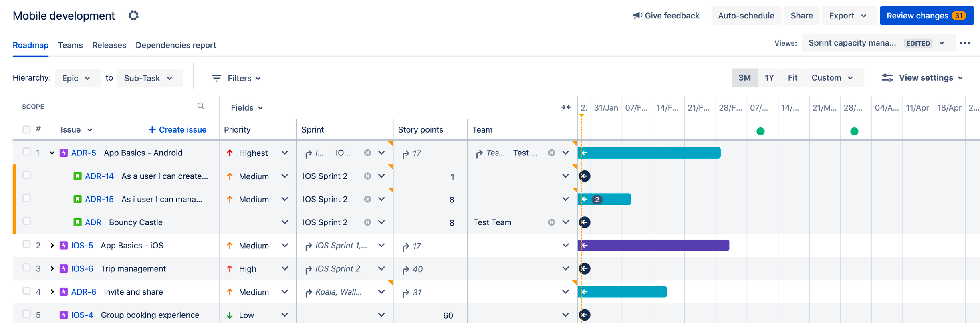Open plan settings gear icon

tap(133, 16)
